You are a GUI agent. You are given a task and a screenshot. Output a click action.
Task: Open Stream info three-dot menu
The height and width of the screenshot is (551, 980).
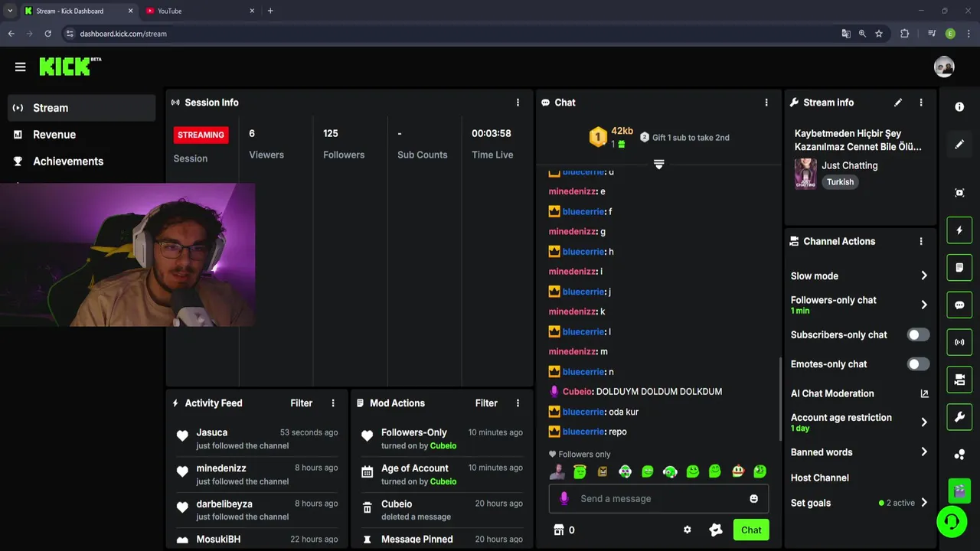(x=921, y=103)
